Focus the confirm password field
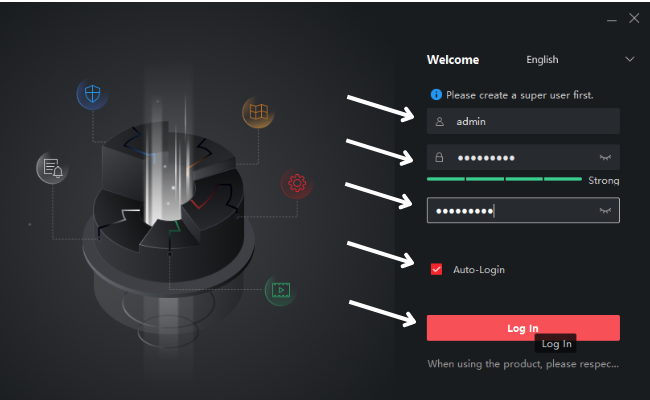This screenshot has height=400, width=650. (523, 210)
